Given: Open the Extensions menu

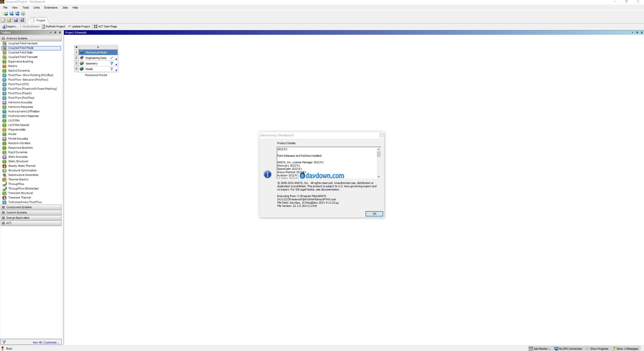Looking at the screenshot, I should point(51,8).
